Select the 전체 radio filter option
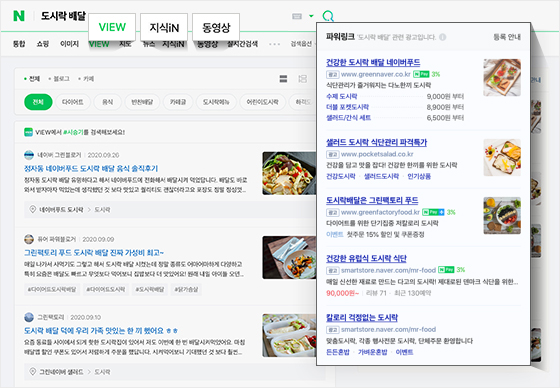Screen dimensions: 560x388 click(32, 79)
